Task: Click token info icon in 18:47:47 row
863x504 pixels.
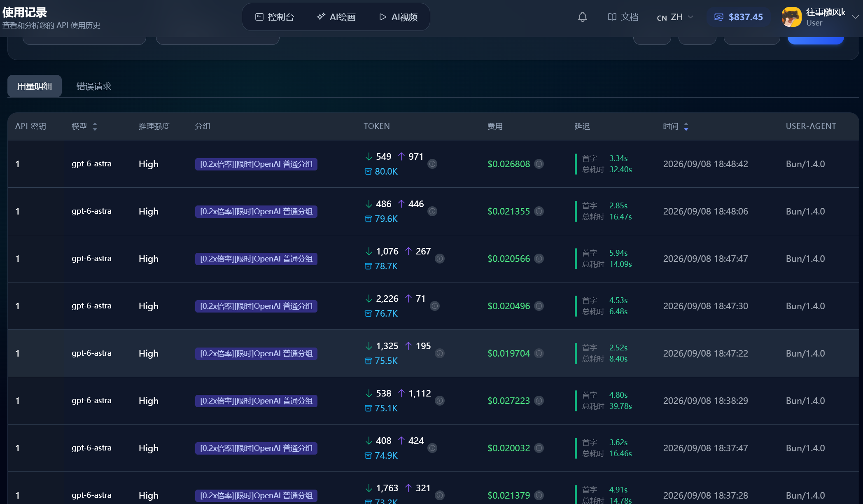Action: pyautogui.click(x=440, y=259)
